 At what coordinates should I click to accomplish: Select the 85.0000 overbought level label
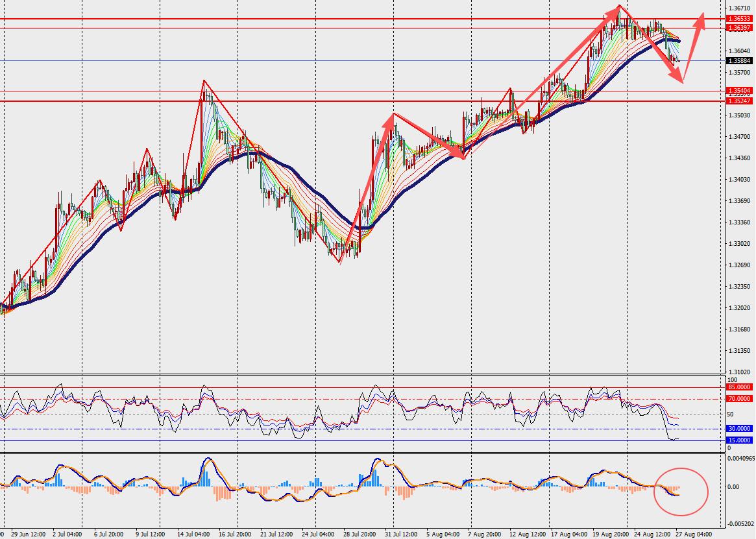tap(739, 387)
